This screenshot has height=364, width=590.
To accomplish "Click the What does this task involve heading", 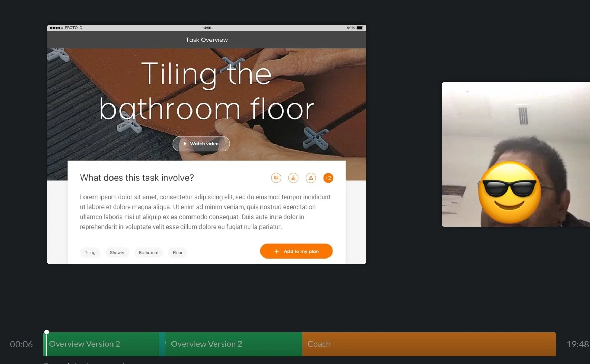I will pos(137,178).
